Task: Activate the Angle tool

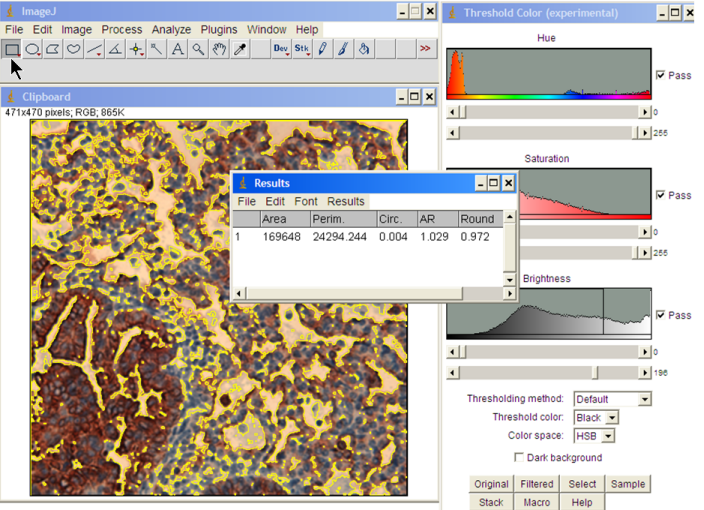Action: [x=115, y=48]
